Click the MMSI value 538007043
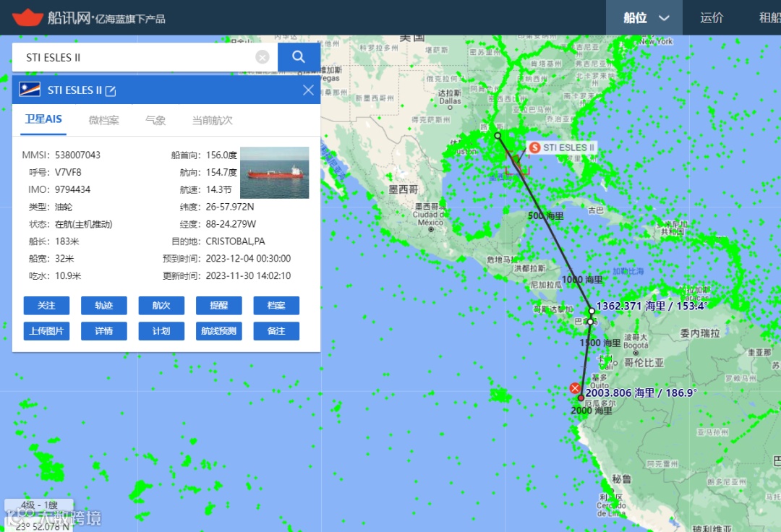This screenshot has height=532, width=781. click(77, 155)
